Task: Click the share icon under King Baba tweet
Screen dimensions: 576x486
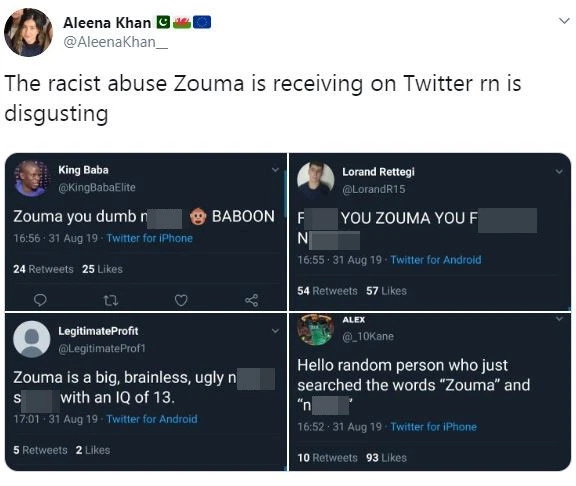Action: coord(252,300)
